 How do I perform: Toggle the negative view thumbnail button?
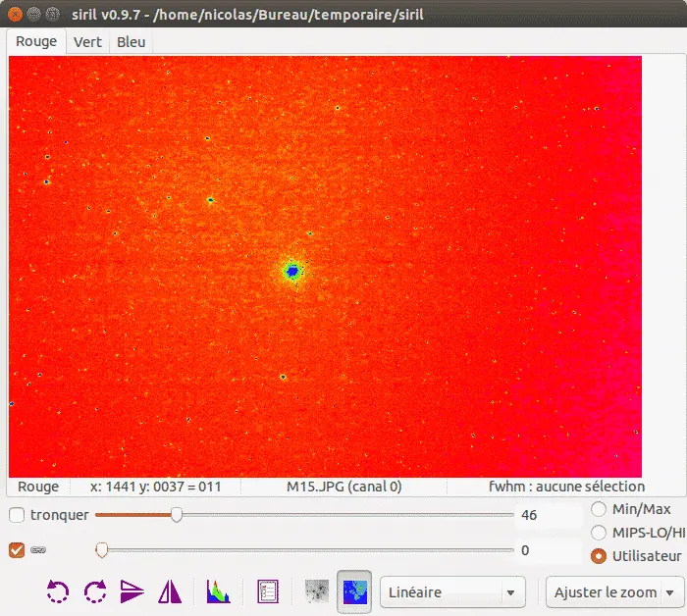coord(316,591)
